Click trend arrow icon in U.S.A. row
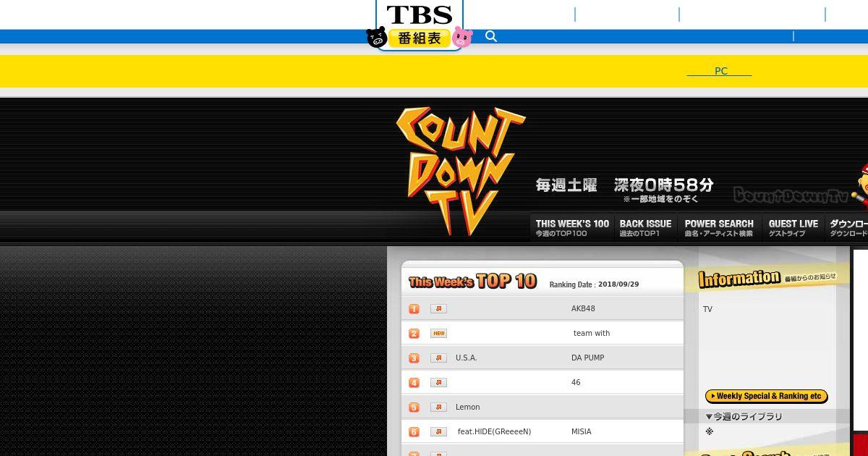Image resolution: width=868 pixels, height=456 pixels. pyautogui.click(x=438, y=358)
